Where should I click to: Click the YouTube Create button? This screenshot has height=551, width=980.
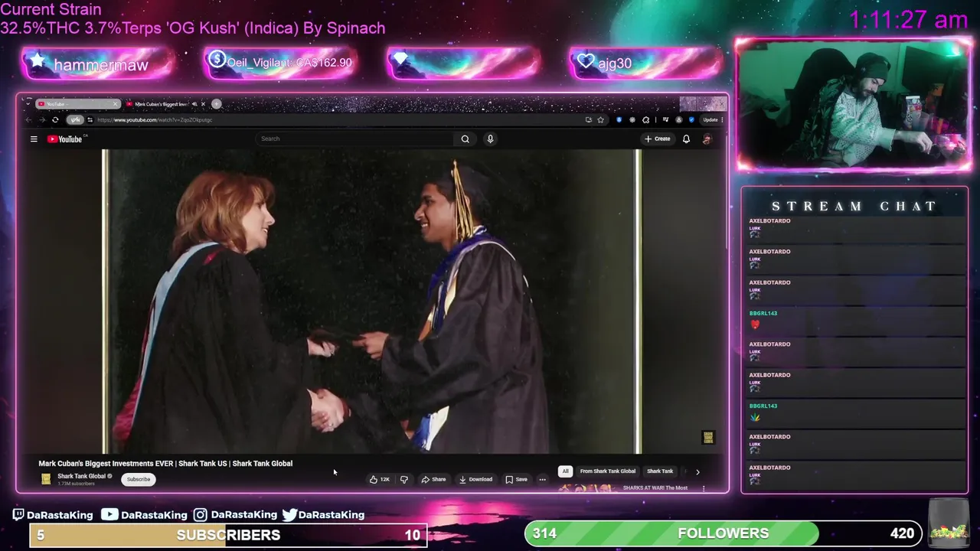click(657, 139)
